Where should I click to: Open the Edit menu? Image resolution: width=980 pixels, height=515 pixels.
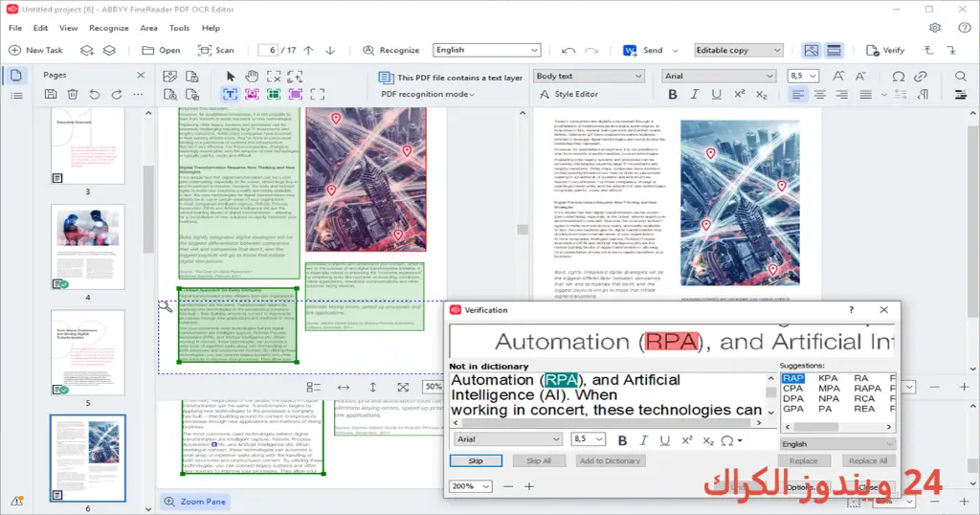40,28
